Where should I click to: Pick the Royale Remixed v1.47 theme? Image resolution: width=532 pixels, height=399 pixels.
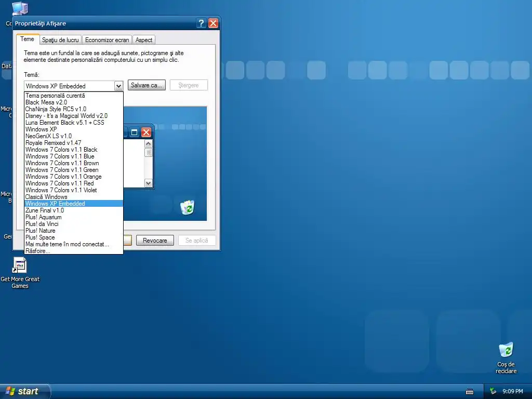(74, 143)
